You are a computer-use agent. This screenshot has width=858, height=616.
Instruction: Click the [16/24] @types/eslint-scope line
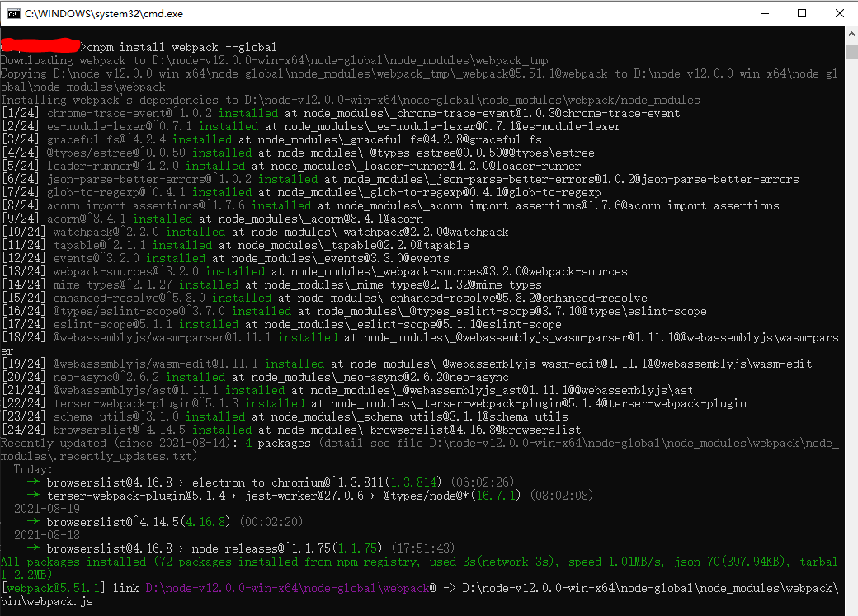click(x=354, y=311)
